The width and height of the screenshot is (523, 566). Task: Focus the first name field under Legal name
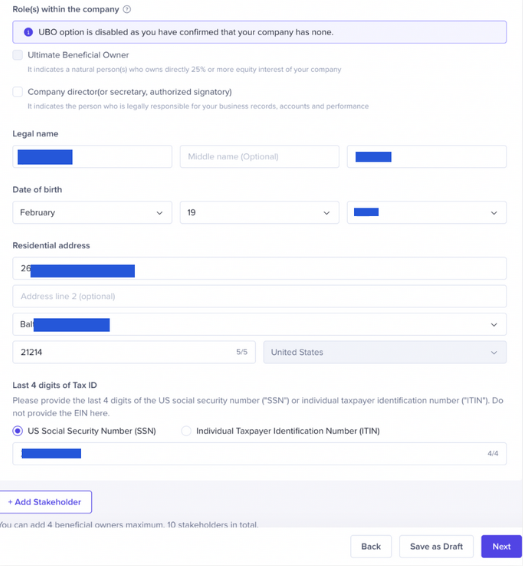(x=92, y=157)
